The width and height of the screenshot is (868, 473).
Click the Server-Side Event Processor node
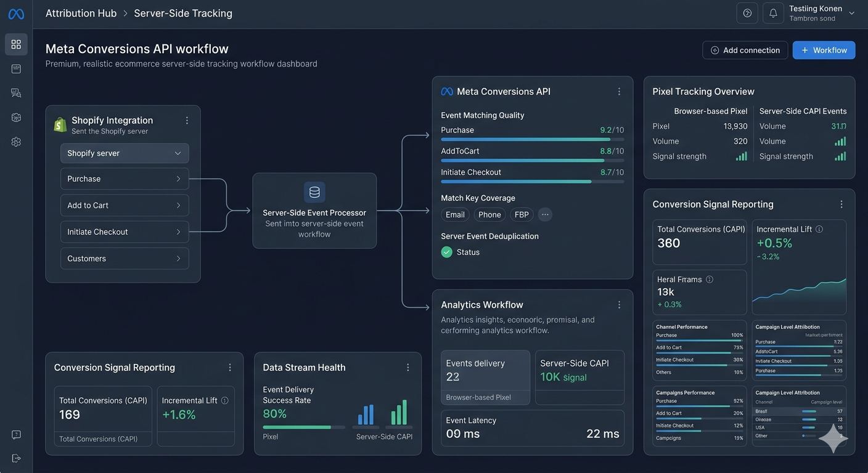[x=314, y=211]
